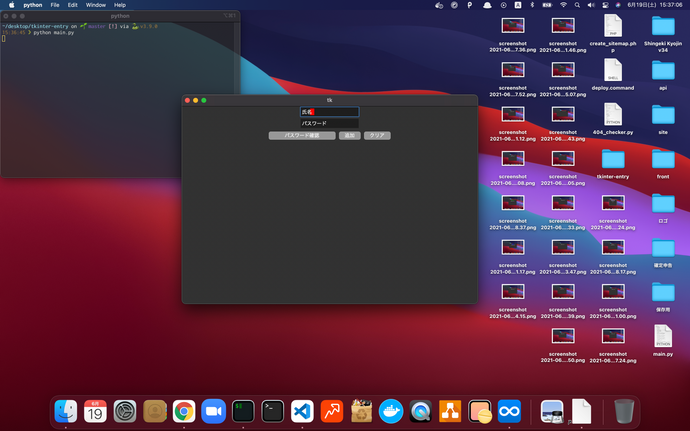Open the Trash in the dock
This screenshot has width=690, height=431.
click(624, 411)
